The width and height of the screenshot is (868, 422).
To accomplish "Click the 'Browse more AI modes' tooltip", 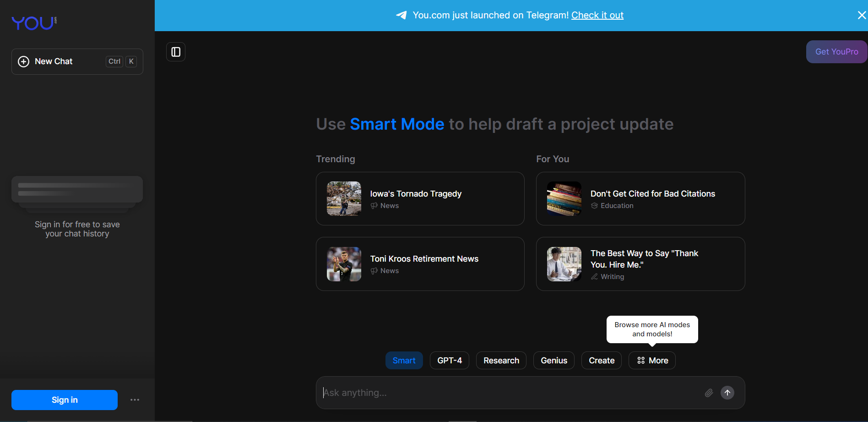I will pyautogui.click(x=652, y=329).
